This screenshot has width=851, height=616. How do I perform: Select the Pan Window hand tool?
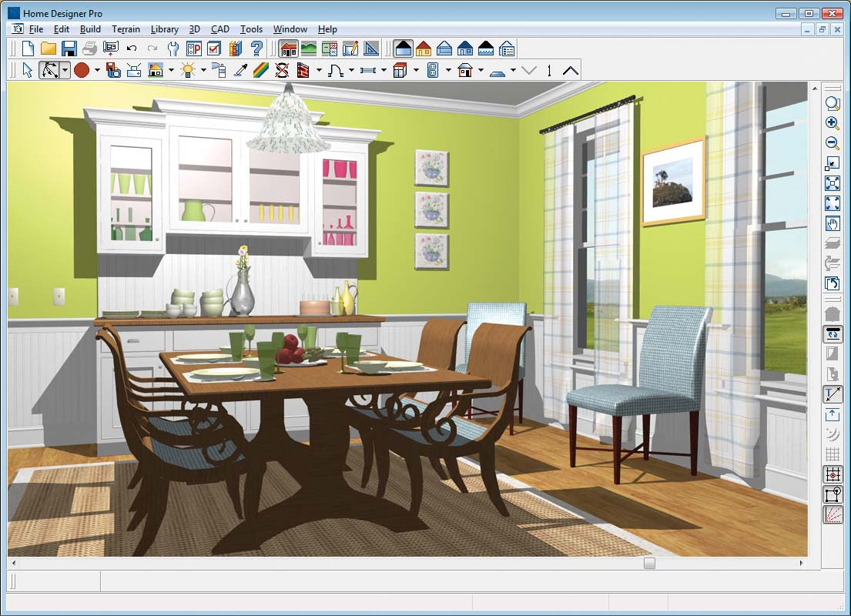click(x=832, y=223)
